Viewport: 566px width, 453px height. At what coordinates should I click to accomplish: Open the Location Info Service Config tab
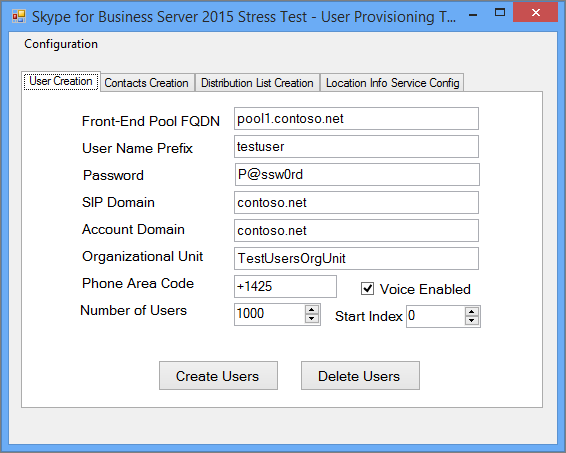click(392, 83)
